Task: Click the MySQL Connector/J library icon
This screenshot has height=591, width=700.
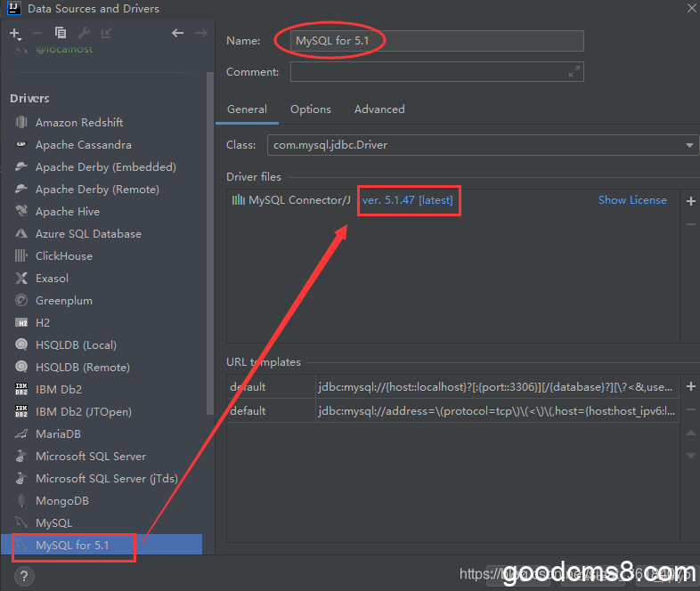Action: coord(239,200)
